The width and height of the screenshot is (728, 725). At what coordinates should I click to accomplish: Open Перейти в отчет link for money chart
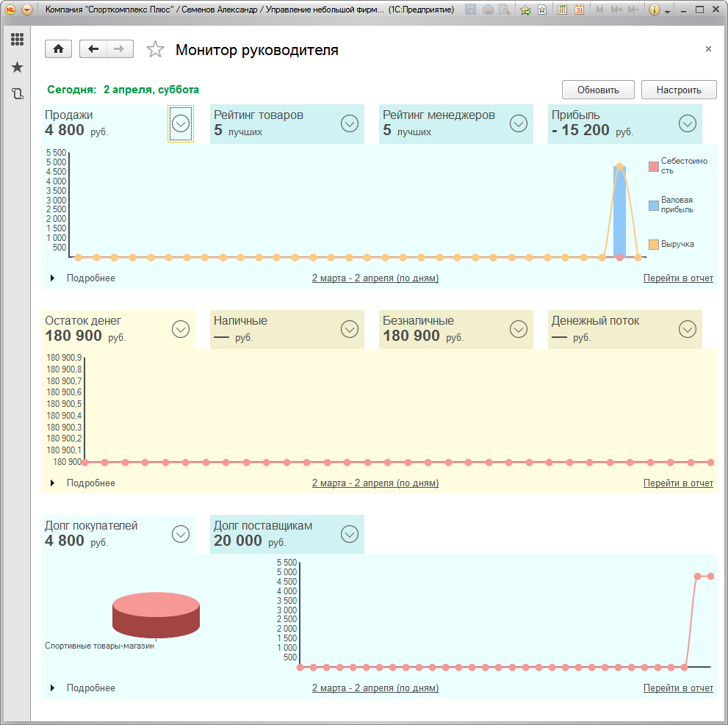[678, 483]
